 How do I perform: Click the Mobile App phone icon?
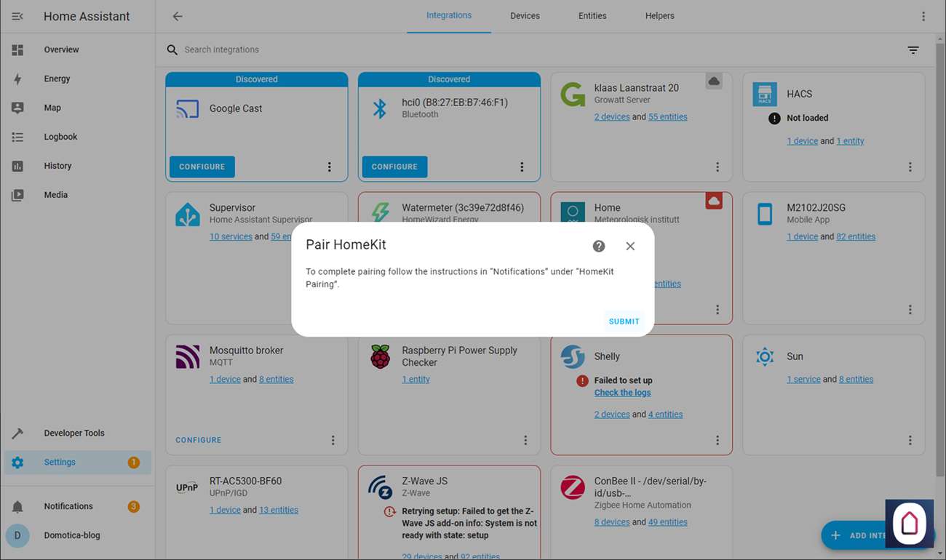tap(765, 214)
